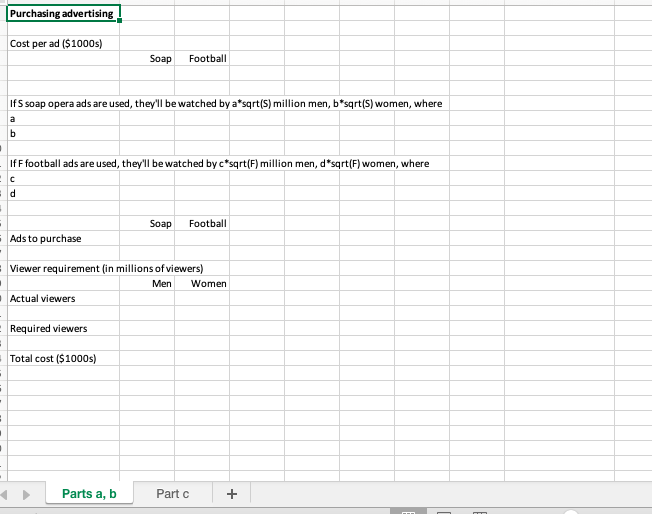This screenshot has width=652, height=514.
Task: Click the Actual viewers label
Action: tap(42, 298)
